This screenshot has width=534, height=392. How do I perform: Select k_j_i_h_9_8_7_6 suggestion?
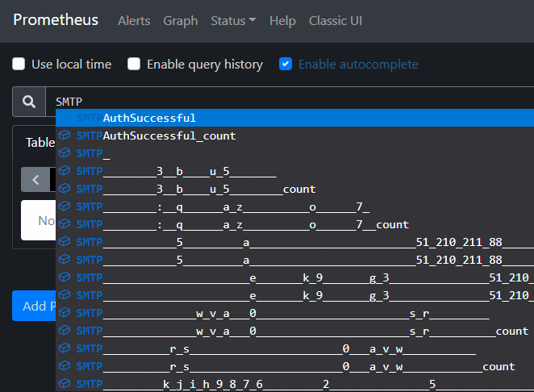[294, 384]
